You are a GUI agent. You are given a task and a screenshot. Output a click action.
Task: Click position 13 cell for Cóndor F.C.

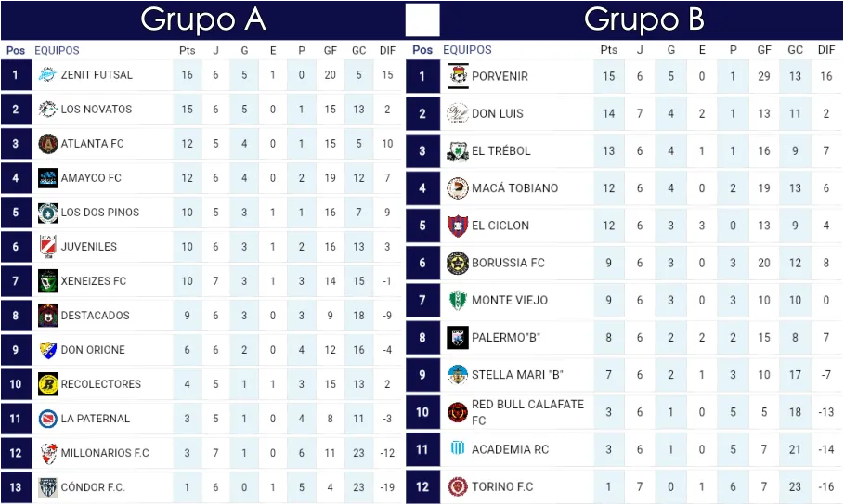[x=15, y=486]
